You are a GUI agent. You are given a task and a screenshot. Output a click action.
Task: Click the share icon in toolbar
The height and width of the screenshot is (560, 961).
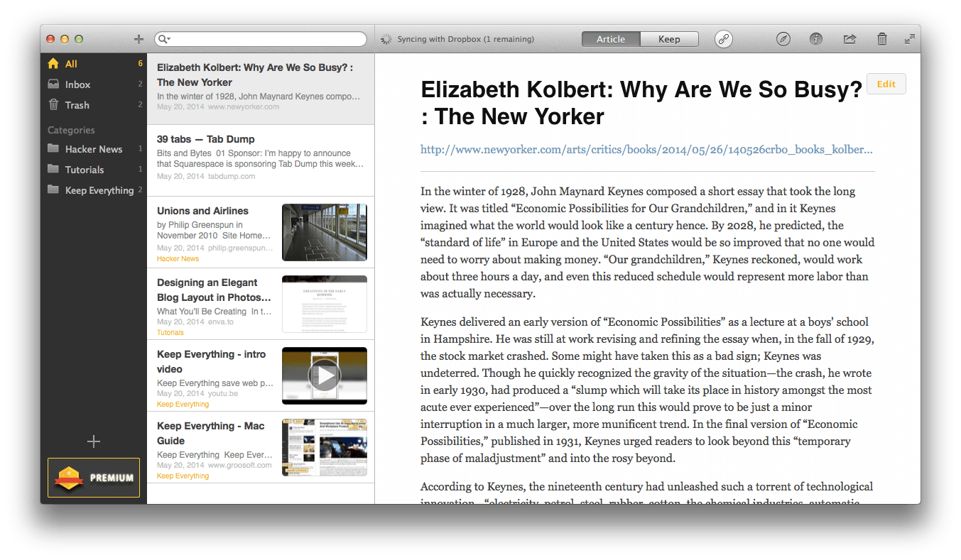(x=849, y=39)
